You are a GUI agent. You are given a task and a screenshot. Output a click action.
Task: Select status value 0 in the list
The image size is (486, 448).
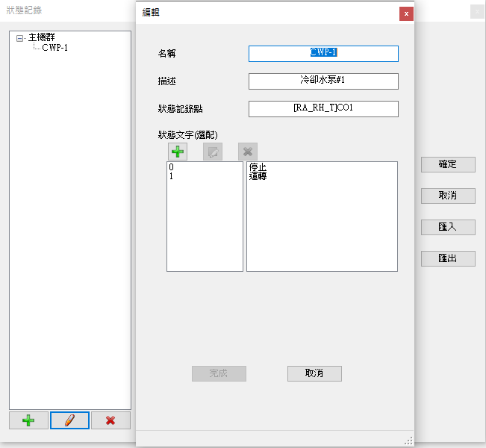pyautogui.click(x=172, y=167)
